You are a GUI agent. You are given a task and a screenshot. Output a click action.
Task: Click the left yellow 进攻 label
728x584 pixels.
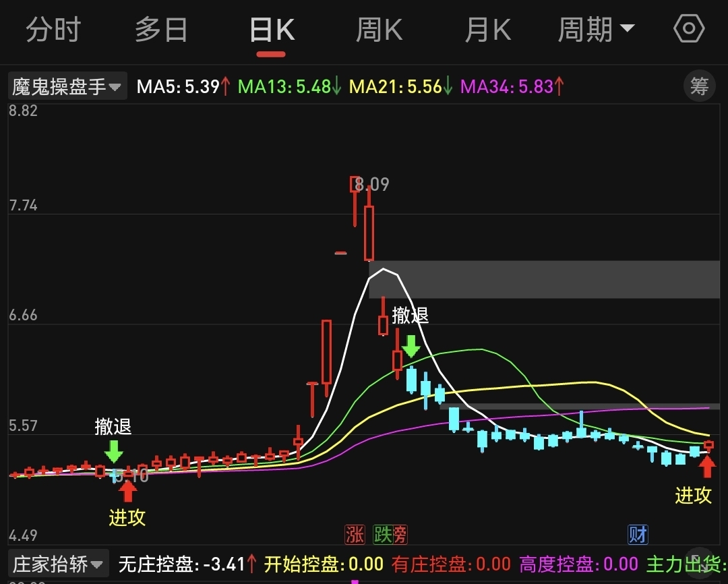(x=127, y=517)
